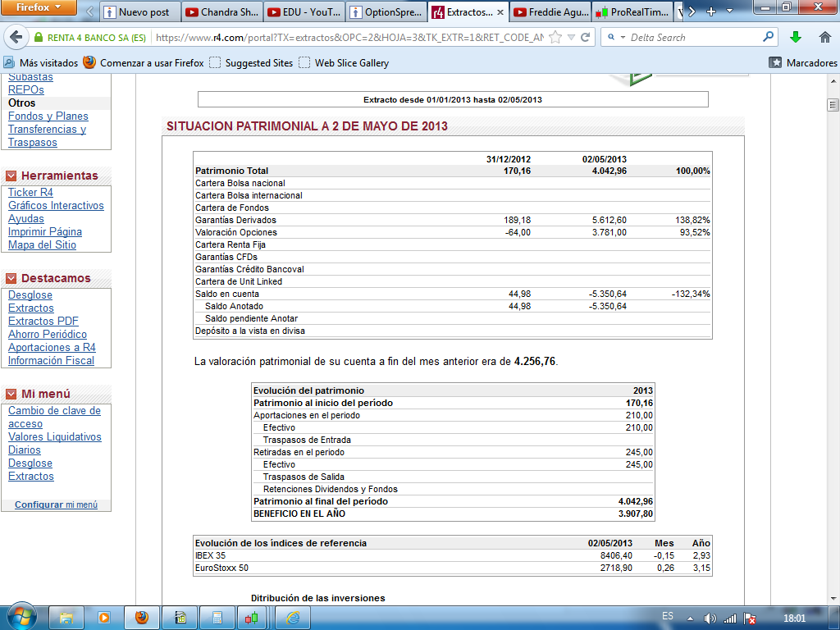Open the Más visitados bookmark folder
The image size is (840, 630).
tap(41, 62)
